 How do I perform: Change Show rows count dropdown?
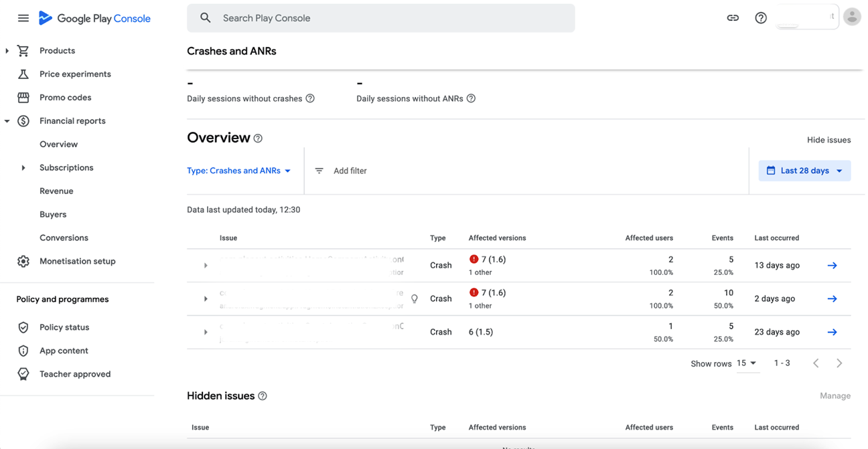747,363
